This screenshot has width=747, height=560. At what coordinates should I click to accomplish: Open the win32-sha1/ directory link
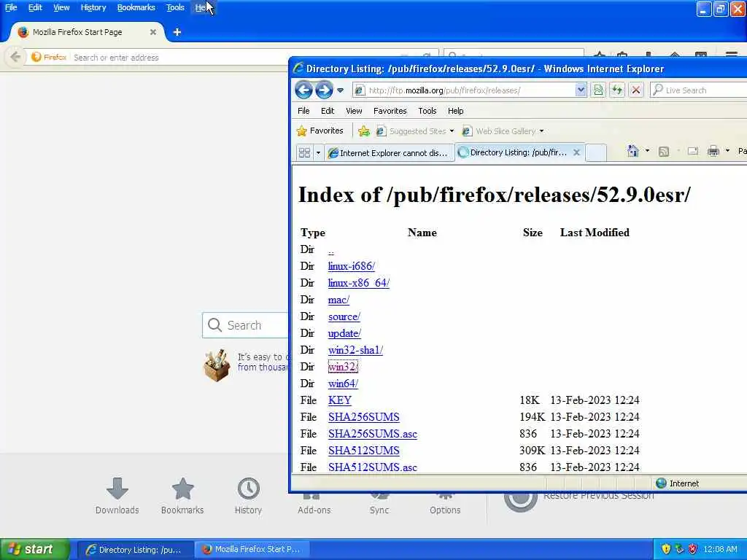355,350
